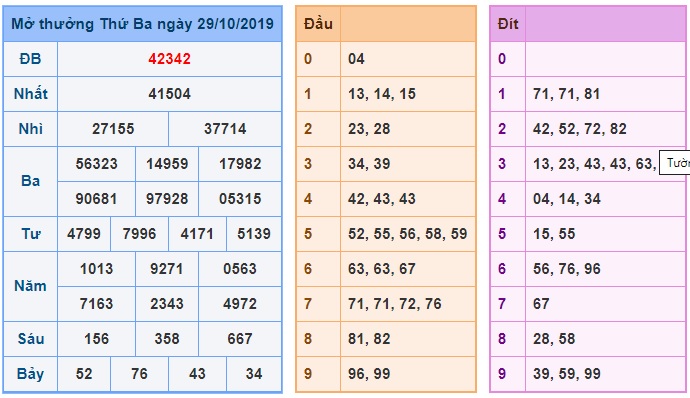Viewport: 690px width, 398px height.
Task: Click fourth prize number 4171
Action: click(x=197, y=234)
